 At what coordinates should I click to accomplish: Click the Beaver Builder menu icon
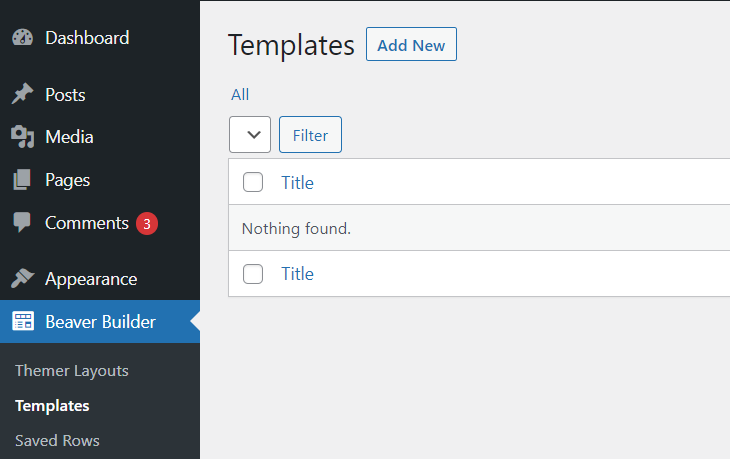[x=22, y=322]
